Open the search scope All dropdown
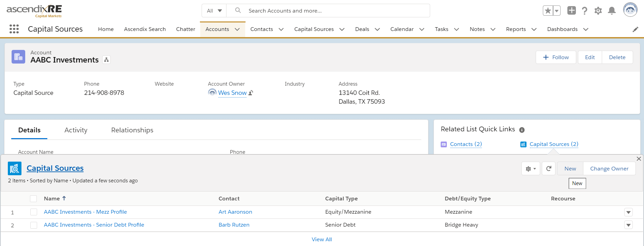The image size is (644, 246). click(214, 11)
